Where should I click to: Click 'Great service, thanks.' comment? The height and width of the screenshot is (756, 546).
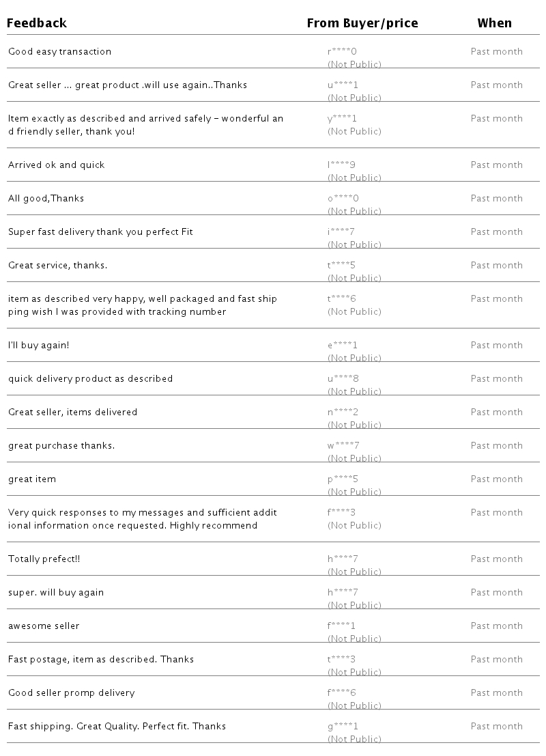tap(57, 265)
